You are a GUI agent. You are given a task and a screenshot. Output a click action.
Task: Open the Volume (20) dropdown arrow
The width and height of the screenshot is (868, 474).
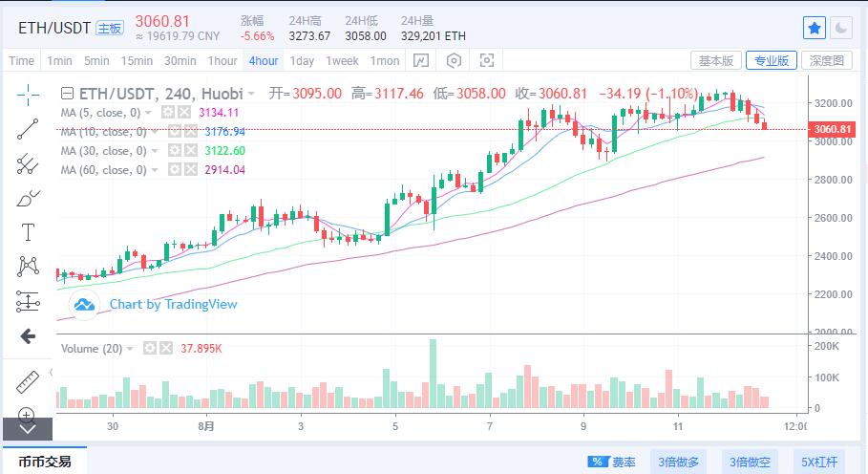pos(130,348)
